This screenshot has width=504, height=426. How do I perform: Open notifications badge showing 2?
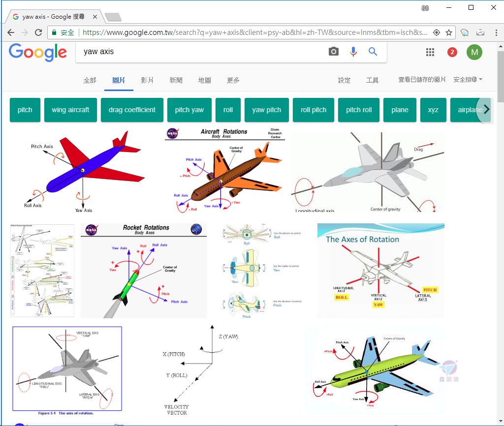(452, 52)
